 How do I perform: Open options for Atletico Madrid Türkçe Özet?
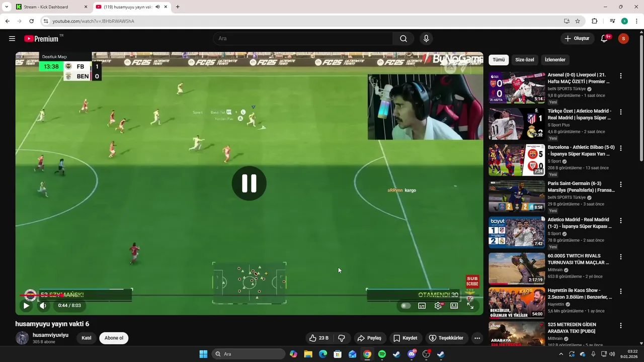point(620,112)
